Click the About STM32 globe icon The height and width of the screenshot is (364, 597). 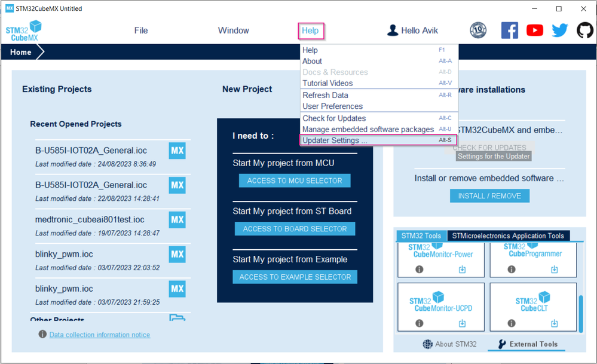click(427, 344)
